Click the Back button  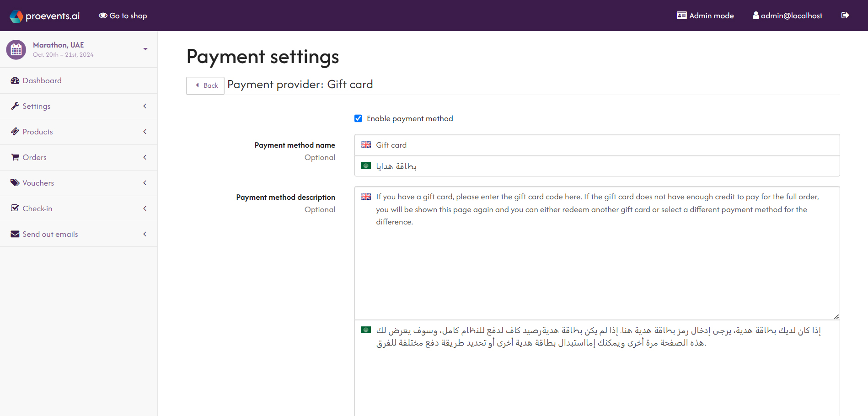tap(205, 85)
